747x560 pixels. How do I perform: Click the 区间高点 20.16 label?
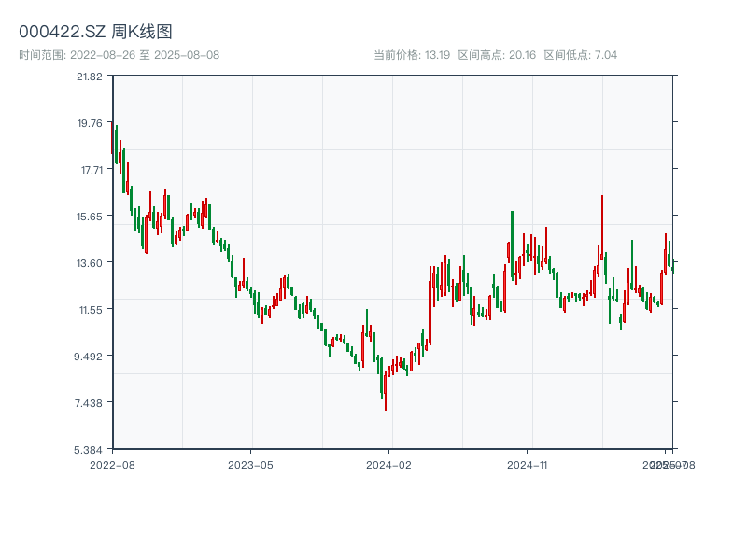pyautogui.click(x=497, y=55)
